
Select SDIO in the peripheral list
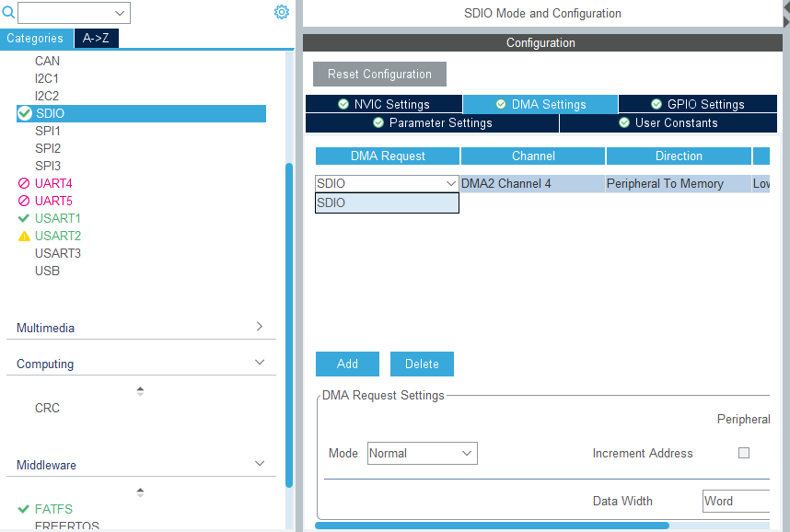pyautogui.click(x=141, y=113)
